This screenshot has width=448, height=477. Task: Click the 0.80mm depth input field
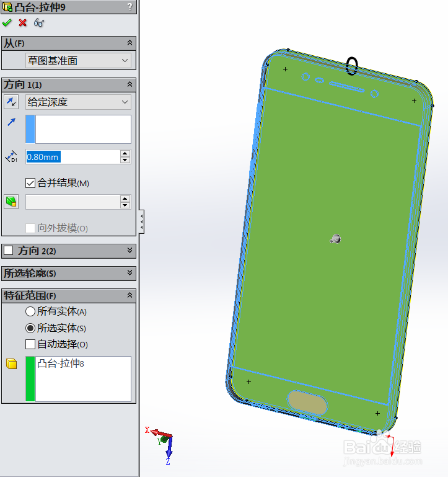pyautogui.click(x=73, y=157)
